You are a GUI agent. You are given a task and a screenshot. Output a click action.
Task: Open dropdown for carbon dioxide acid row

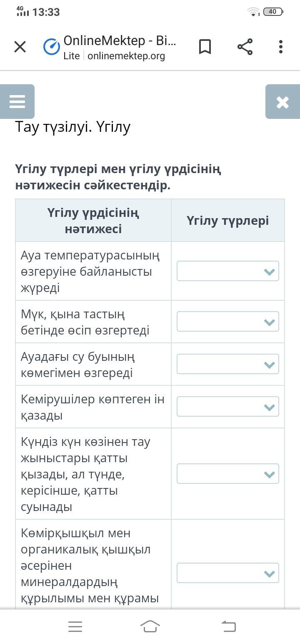pyautogui.click(x=227, y=573)
